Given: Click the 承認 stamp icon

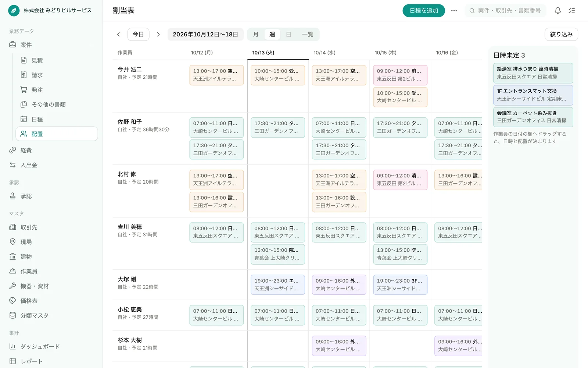Looking at the screenshot, I should pyautogui.click(x=12, y=196).
